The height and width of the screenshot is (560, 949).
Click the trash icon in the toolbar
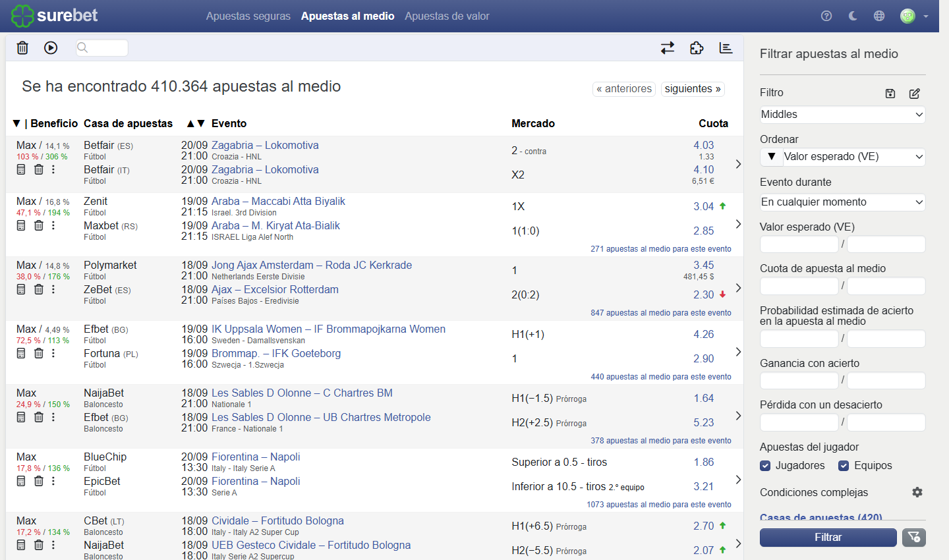(x=22, y=47)
